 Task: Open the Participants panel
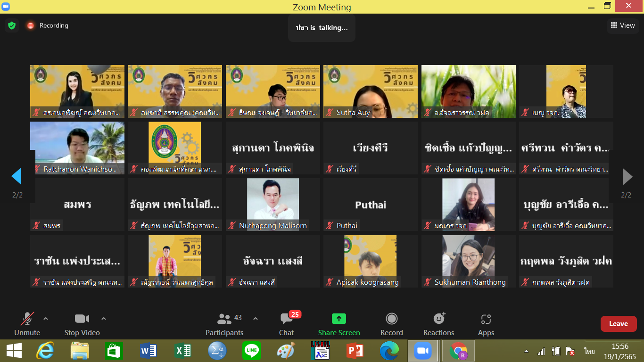[224, 324]
